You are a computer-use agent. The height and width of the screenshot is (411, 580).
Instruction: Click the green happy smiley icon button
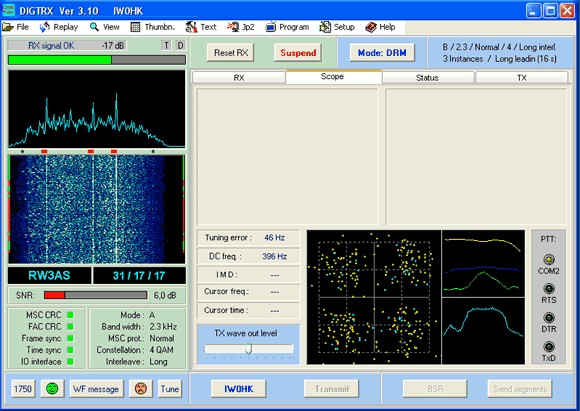[52, 388]
